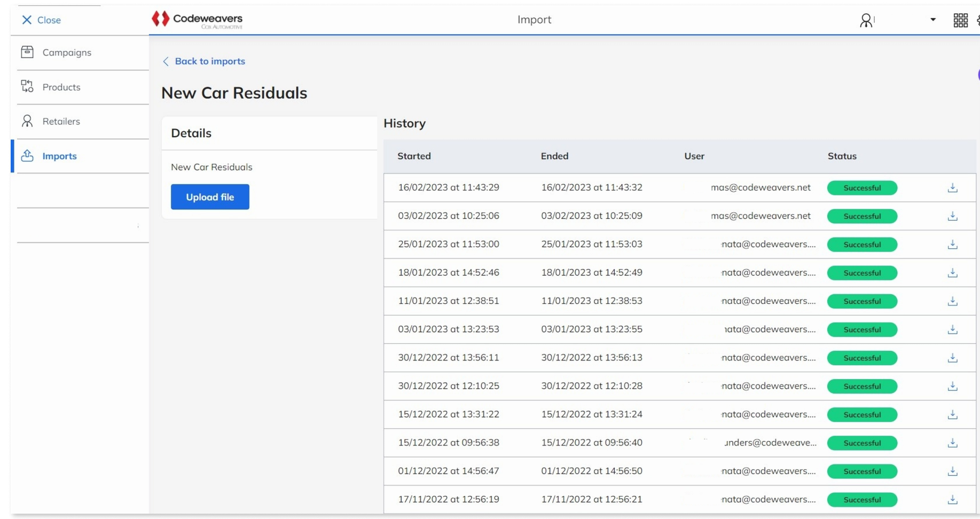Viewport: 980px width, 519px height.
Task: Click Successful badge for 01/12/2022 row
Action: [862, 471]
